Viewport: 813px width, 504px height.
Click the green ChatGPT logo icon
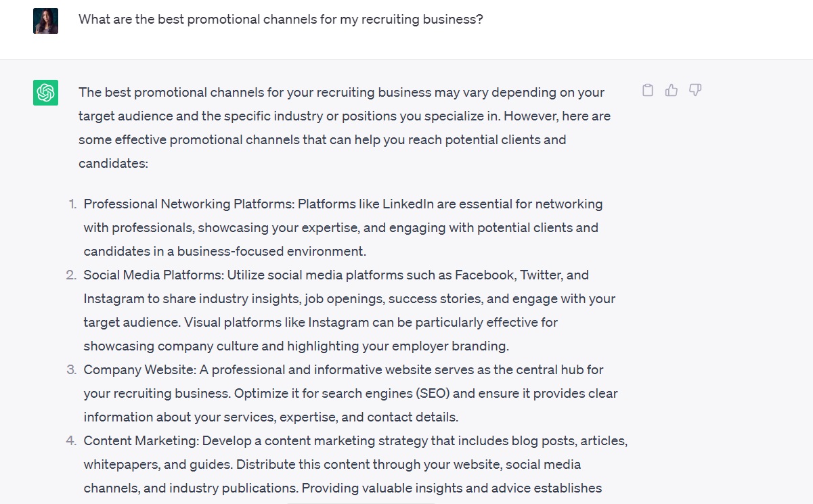pos(45,93)
